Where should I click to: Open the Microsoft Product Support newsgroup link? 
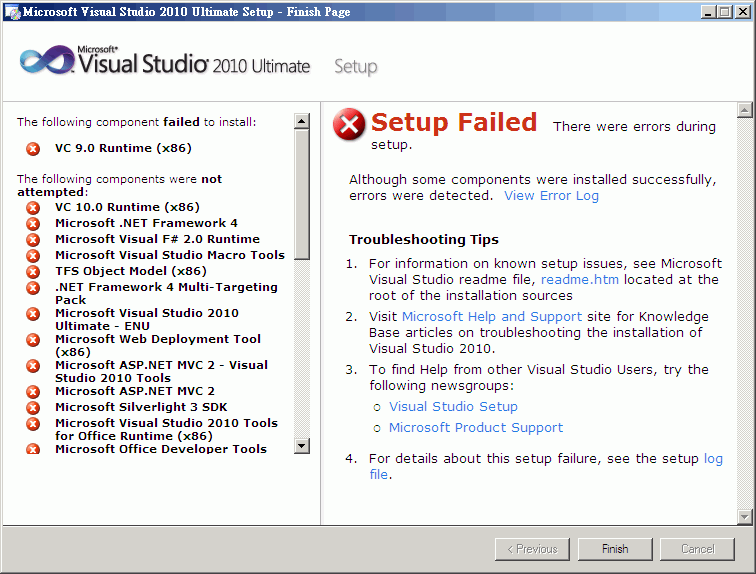pos(476,428)
